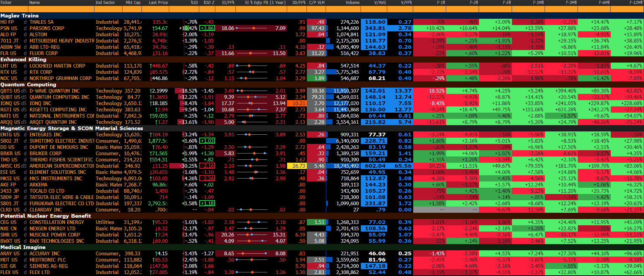Open PARSONS CORP row name

[47, 28]
